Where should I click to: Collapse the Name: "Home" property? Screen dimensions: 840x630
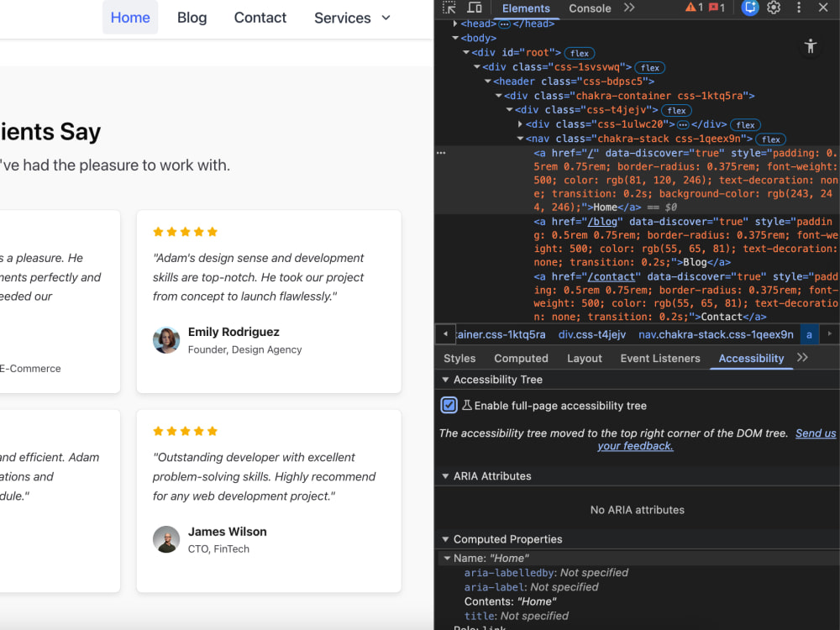tap(447, 559)
